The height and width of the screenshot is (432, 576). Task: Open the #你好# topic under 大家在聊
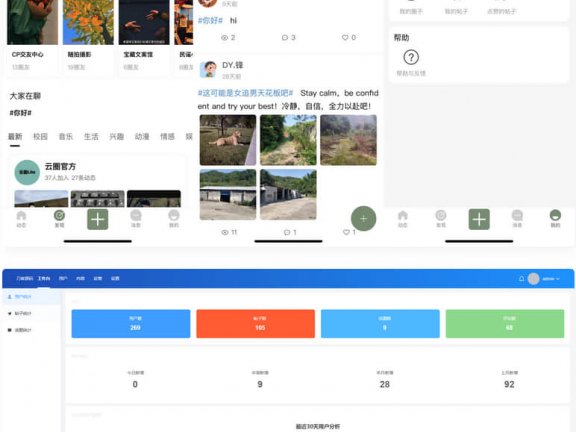(21, 113)
